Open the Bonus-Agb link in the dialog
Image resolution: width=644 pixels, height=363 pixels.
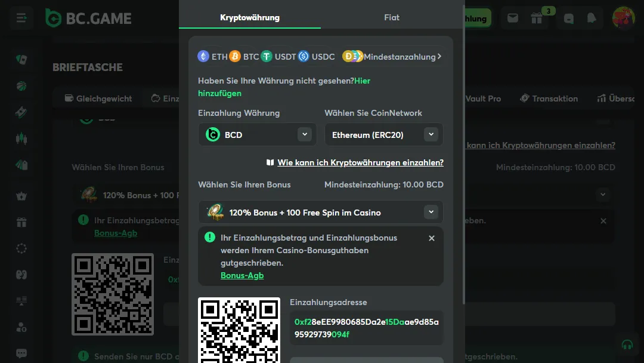pyautogui.click(x=242, y=275)
